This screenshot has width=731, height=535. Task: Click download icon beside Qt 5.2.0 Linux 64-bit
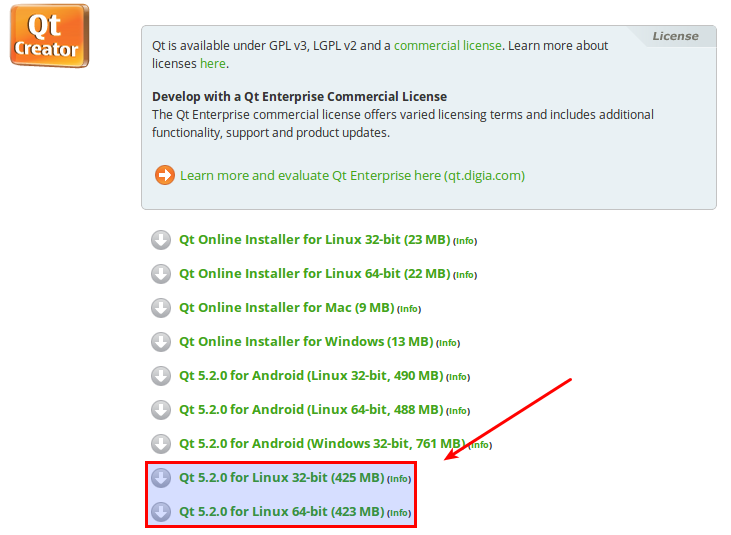[161, 512]
